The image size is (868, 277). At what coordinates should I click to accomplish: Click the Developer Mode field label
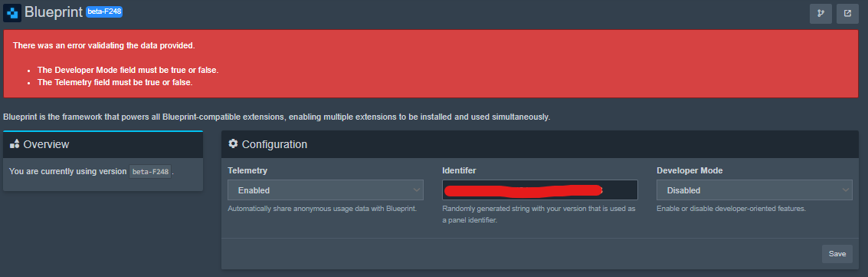[689, 170]
